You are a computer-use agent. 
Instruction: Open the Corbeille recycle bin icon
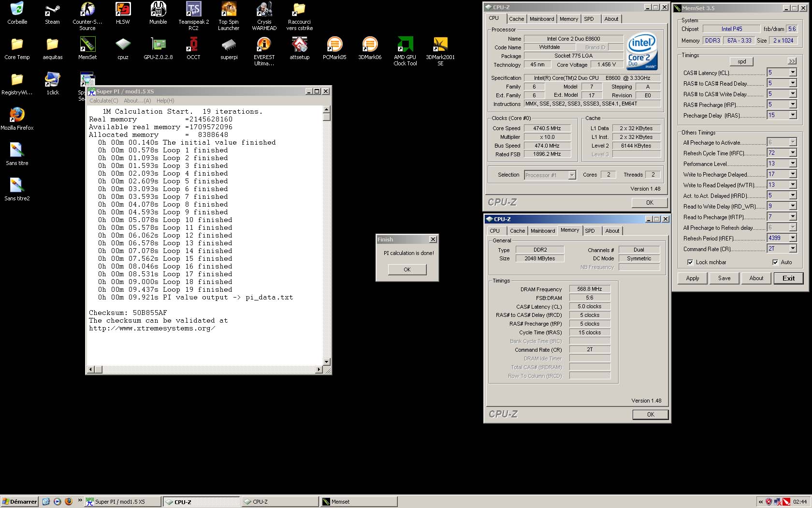[17, 13]
